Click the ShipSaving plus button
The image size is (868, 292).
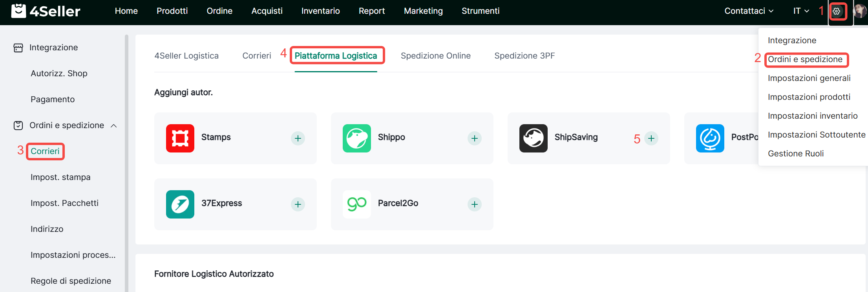click(x=651, y=138)
